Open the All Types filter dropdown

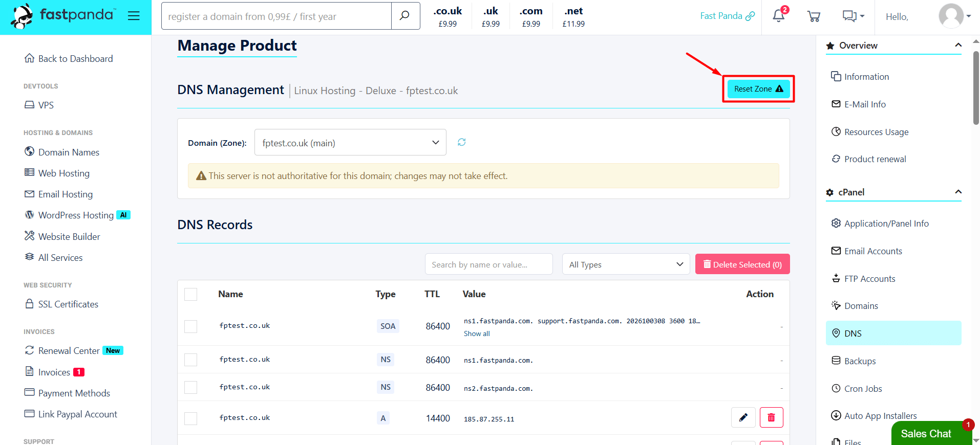(x=626, y=264)
